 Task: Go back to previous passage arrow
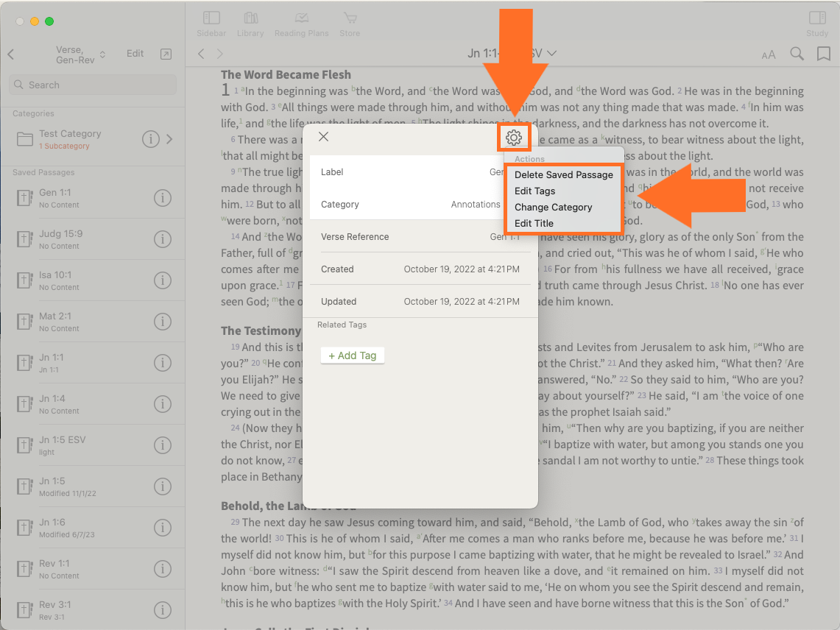[x=202, y=54]
